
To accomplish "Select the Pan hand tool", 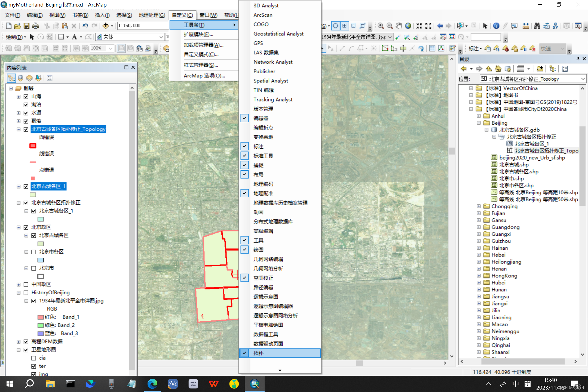I will [399, 26].
